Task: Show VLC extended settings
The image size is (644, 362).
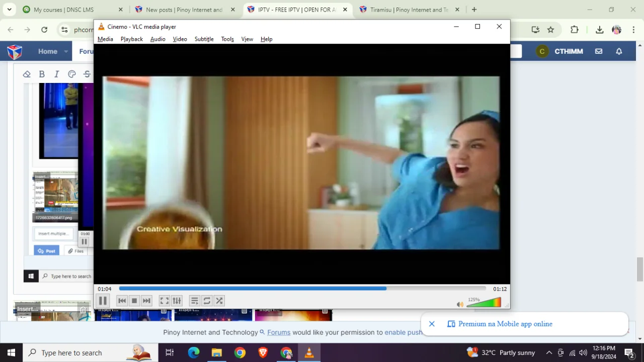Action: [177, 301]
